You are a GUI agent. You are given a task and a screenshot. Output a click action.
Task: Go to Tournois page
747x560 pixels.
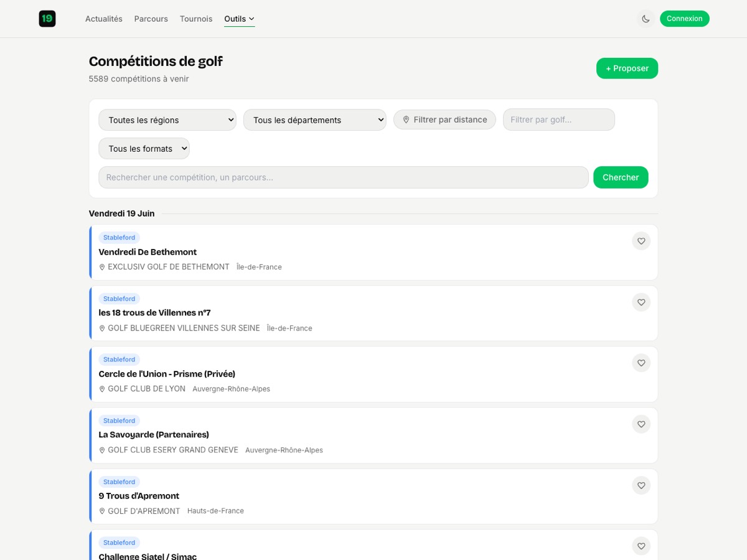[x=196, y=19]
